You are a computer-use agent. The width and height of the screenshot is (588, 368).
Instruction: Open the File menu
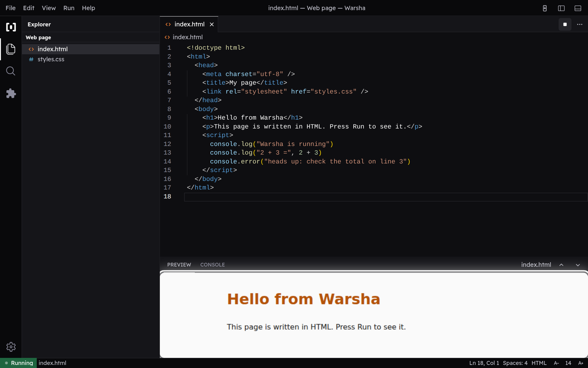coord(10,8)
